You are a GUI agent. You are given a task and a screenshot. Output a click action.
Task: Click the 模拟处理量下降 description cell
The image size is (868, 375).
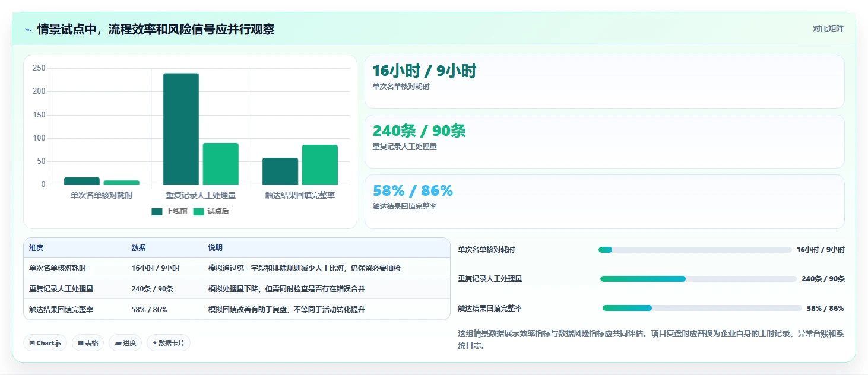[x=326, y=289]
